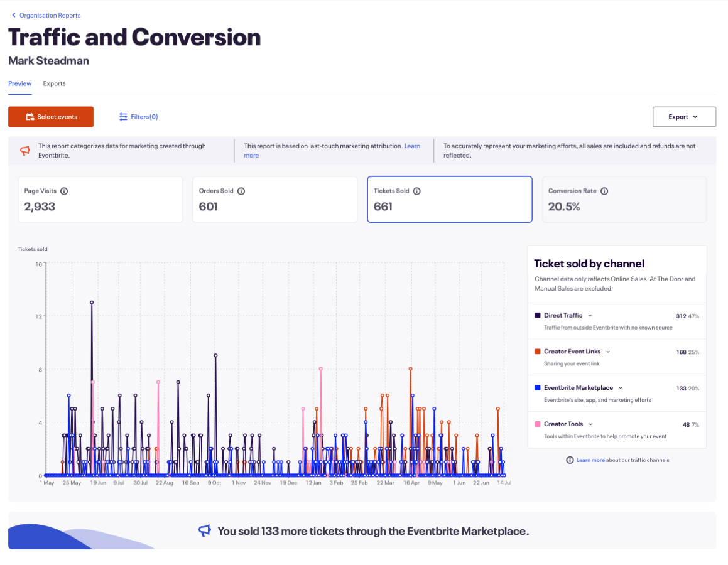Viewport: 728px width, 565px height.
Task: Click the highest Direct Traffic peak point
Action: point(92,303)
